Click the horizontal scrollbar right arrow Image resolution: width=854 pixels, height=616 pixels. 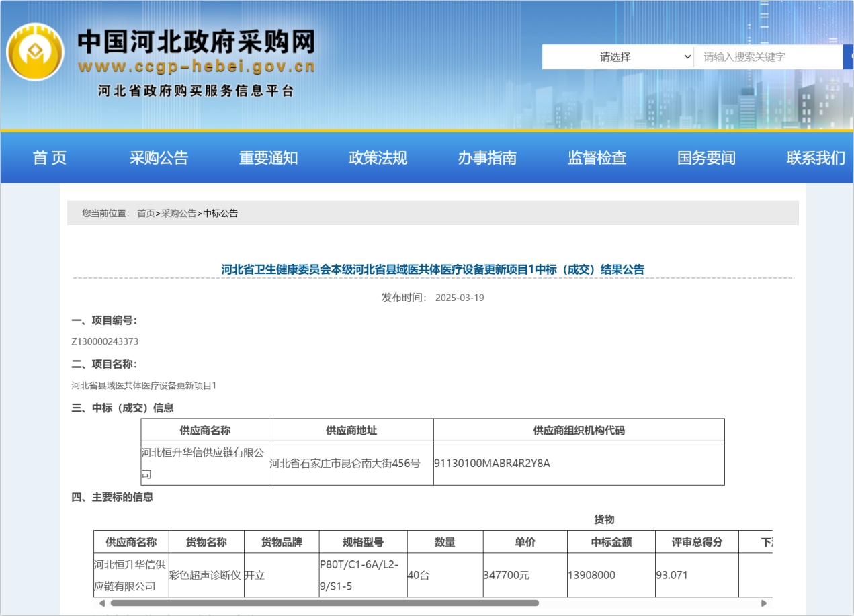764,603
